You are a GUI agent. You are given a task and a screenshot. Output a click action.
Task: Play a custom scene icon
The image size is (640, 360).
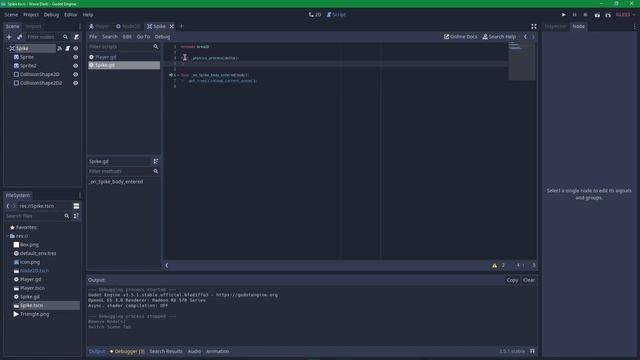[x=608, y=15]
